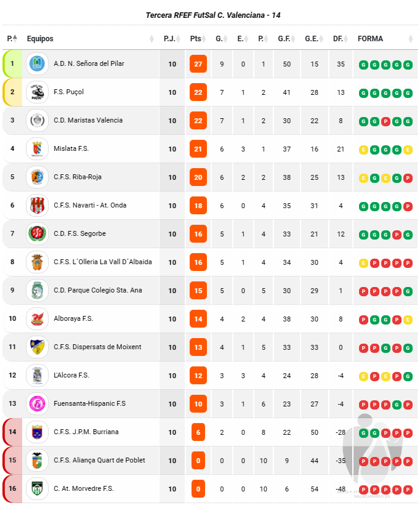Click C. At. Morvedre F.S. shield

pos(37,489)
